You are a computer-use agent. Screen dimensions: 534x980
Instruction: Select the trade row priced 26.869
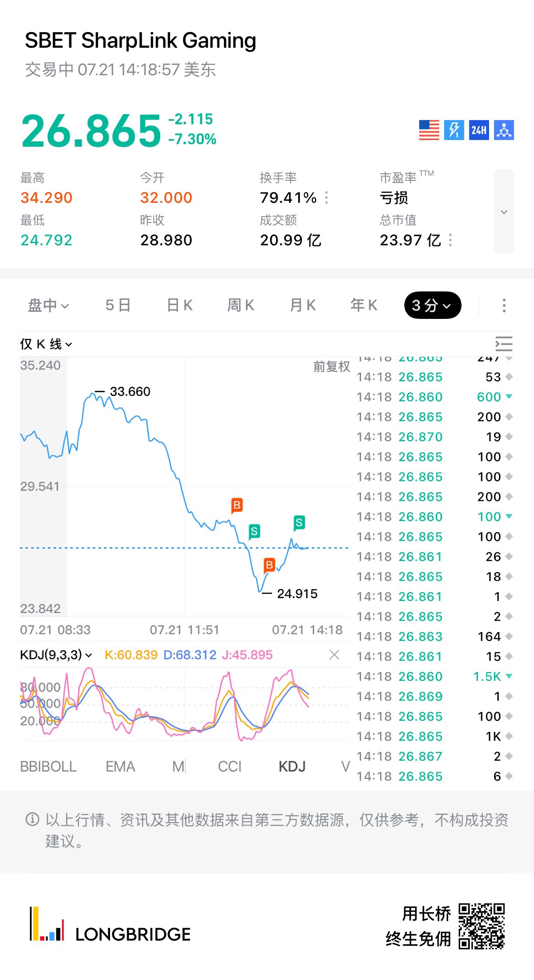[x=434, y=696]
